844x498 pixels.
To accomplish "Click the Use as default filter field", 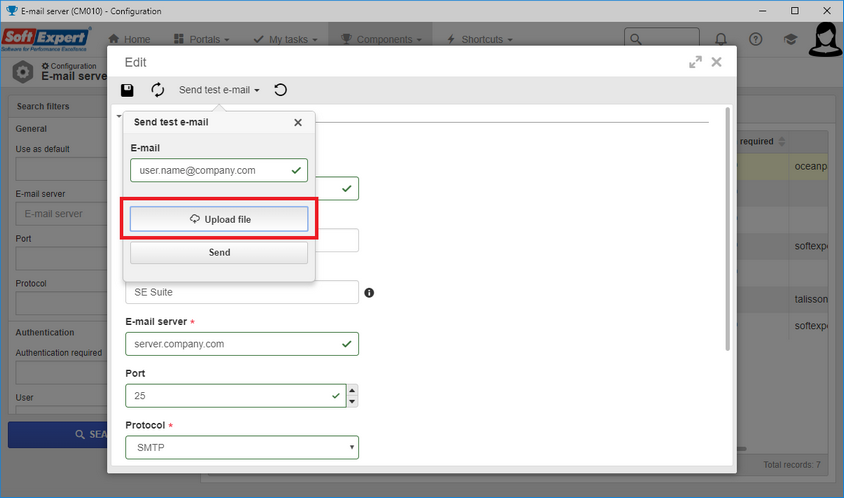I will click(61, 169).
